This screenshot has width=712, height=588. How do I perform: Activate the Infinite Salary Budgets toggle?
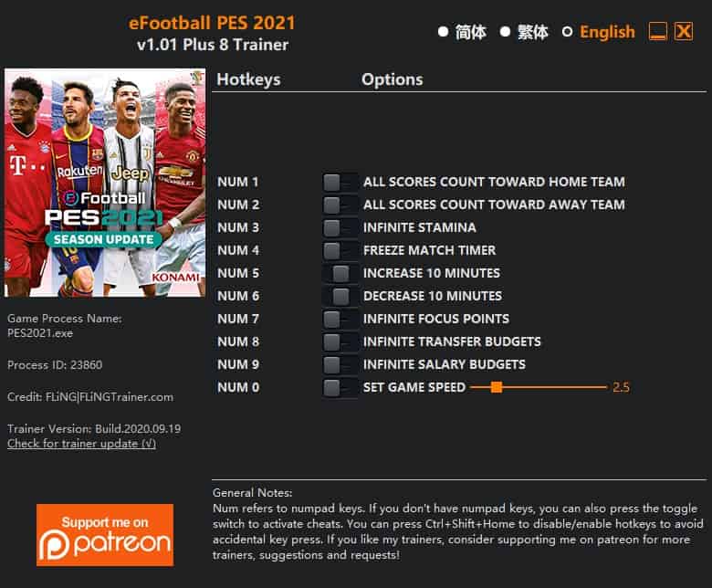point(340,364)
